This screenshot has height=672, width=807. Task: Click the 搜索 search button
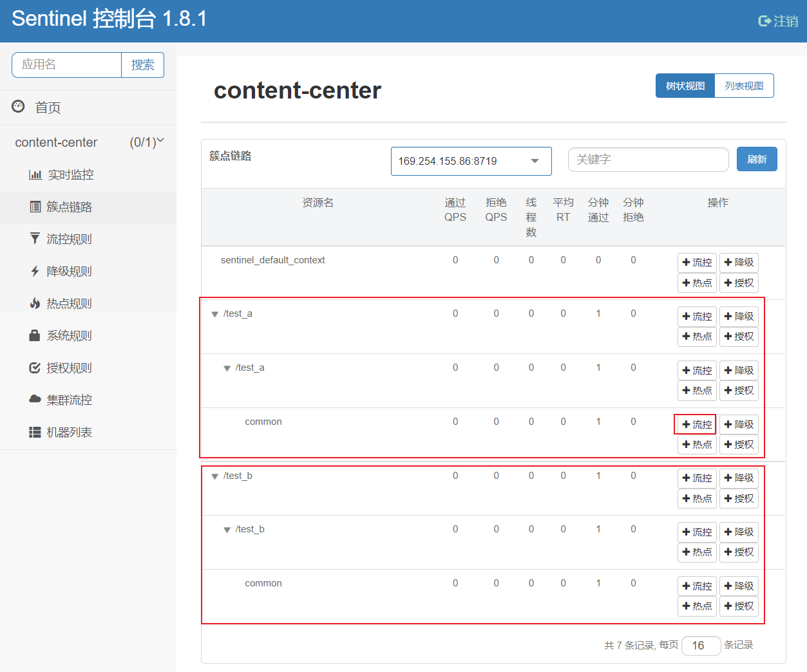pos(142,65)
